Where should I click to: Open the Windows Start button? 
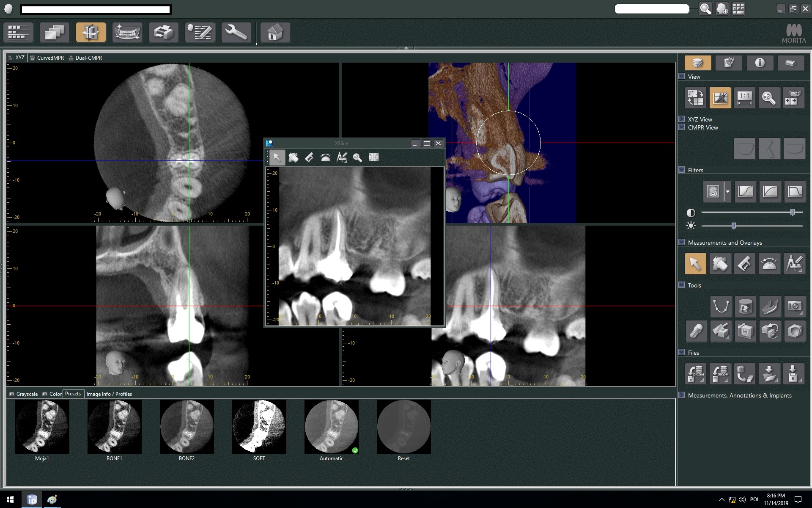10,500
